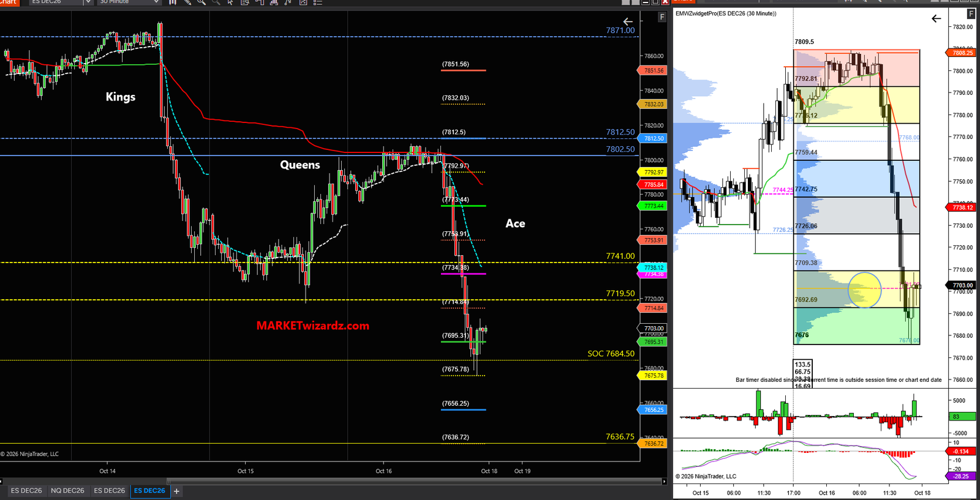
Task: Click the purple -28.25 oscillator axis marker
Action: [962, 476]
